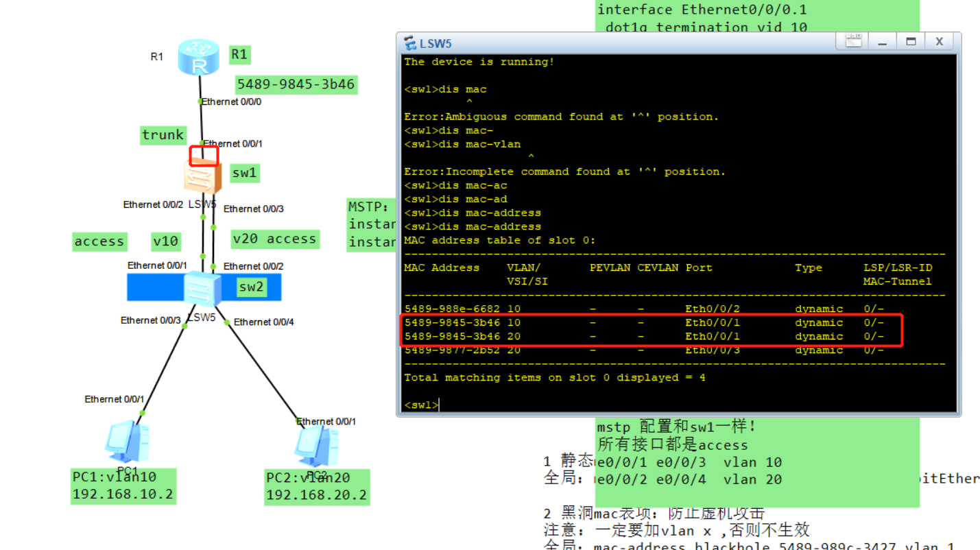Click the Ethernet 0/0/3 label right of sw1
Image resolution: width=980 pixels, height=550 pixels.
pos(254,208)
